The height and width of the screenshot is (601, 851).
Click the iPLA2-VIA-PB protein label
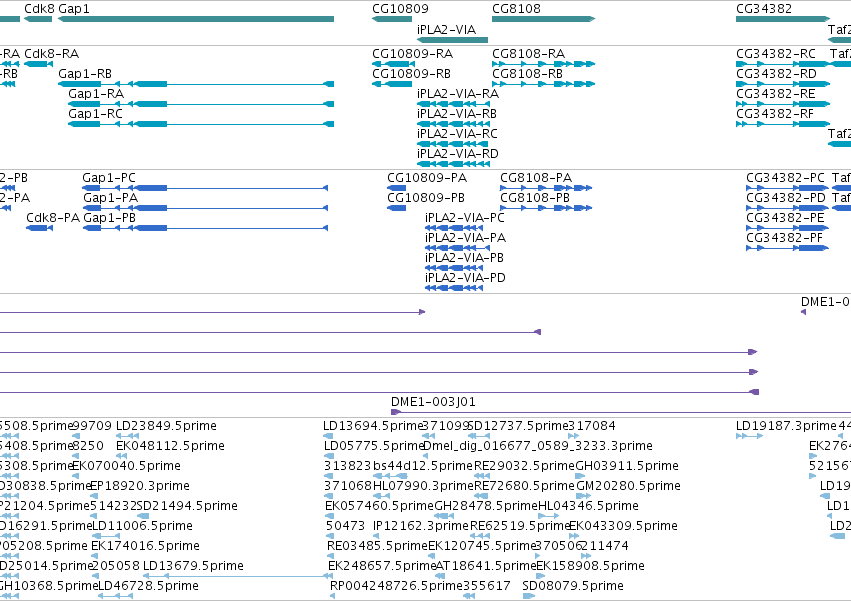(x=464, y=257)
